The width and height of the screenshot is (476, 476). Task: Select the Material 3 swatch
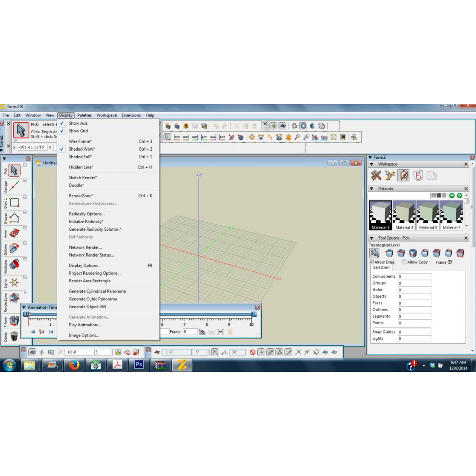pos(428,215)
